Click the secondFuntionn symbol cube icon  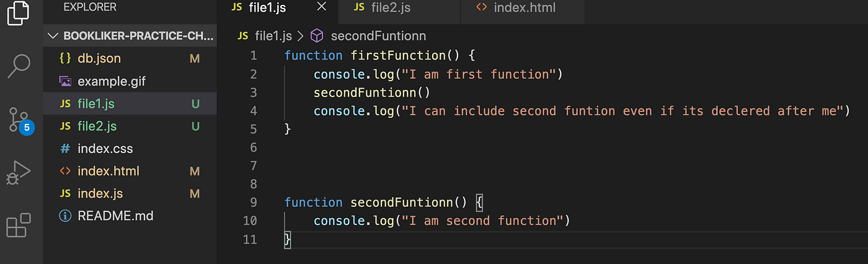[x=317, y=36]
